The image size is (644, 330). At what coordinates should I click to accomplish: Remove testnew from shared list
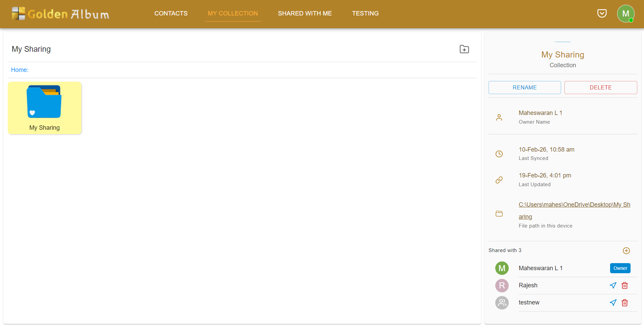coord(625,303)
